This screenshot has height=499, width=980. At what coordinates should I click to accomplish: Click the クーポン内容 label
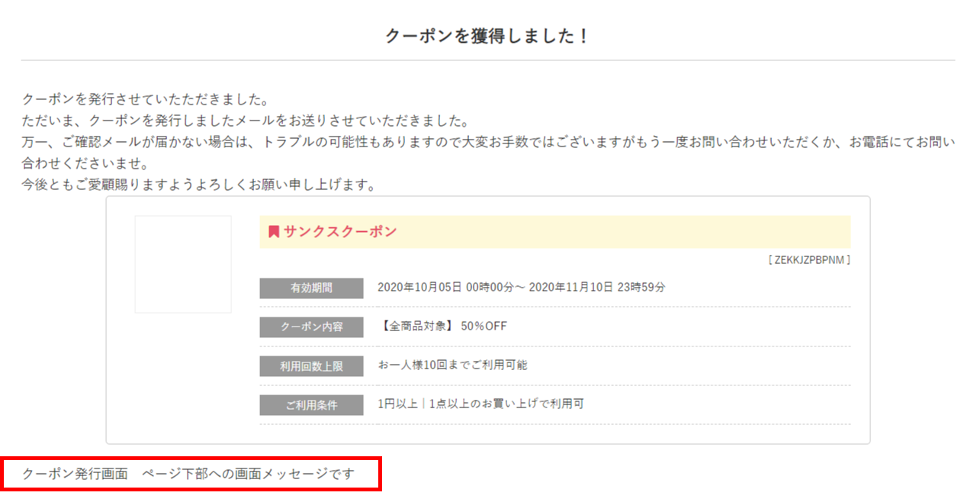(311, 327)
